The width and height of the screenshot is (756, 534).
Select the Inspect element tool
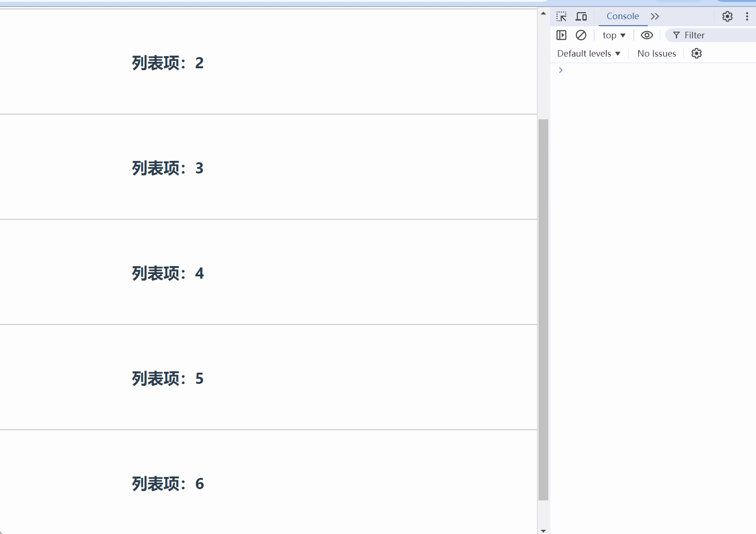pyautogui.click(x=561, y=16)
